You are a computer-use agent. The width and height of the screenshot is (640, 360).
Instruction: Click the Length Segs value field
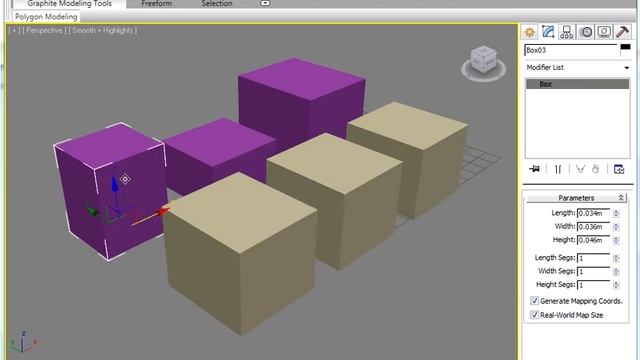coord(594,258)
